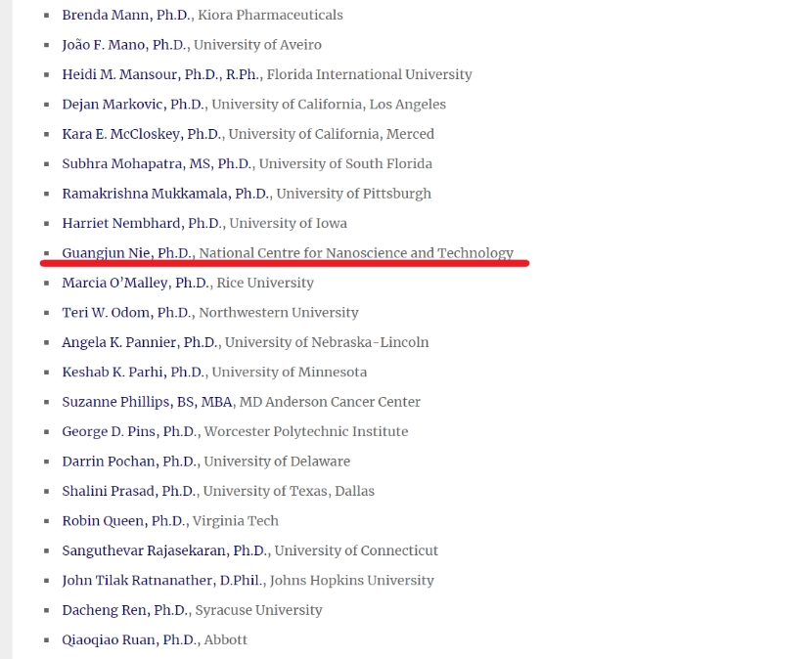812x659 pixels.
Task: Click Kara E. McCloskey's name
Action: pos(142,134)
